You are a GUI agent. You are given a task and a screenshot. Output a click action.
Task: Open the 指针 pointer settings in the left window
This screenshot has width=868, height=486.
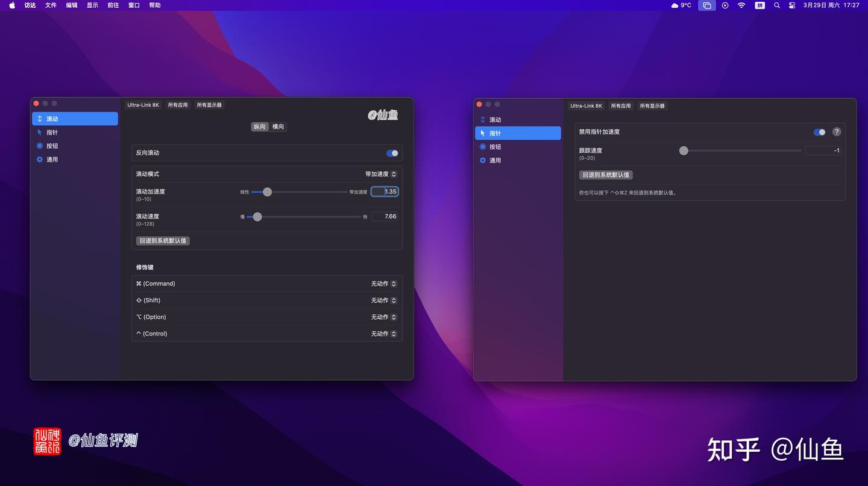(52, 132)
